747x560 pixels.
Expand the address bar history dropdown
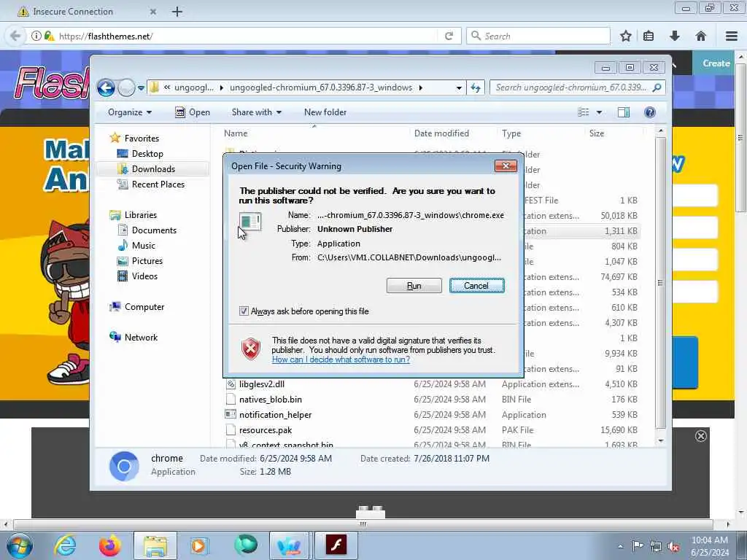click(458, 87)
